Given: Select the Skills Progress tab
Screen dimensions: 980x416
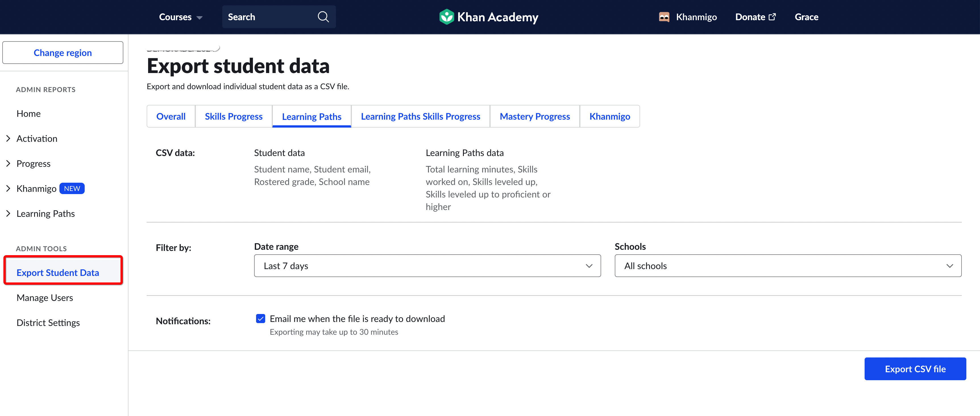Looking at the screenshot, I should tap(233, 116).
